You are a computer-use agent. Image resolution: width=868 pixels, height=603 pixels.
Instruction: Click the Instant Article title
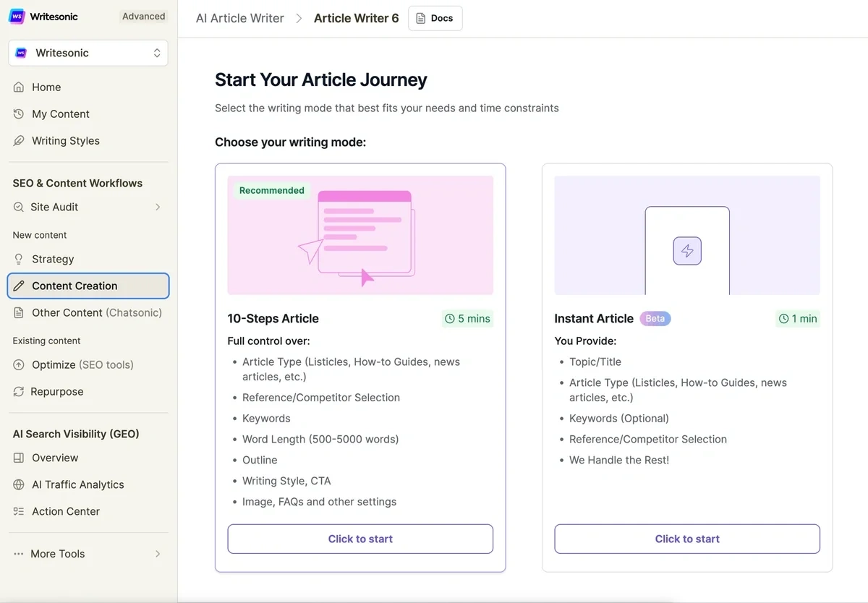[594, 318]
